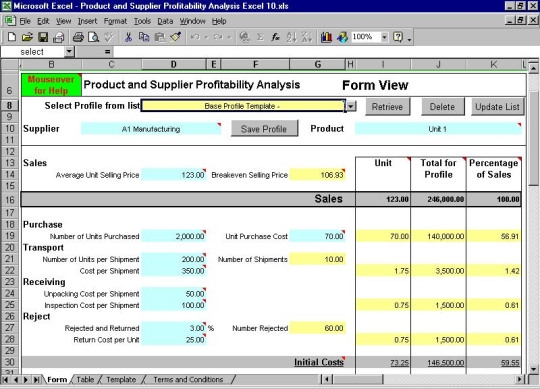This screenshot has height=389, width=540.
Task: Switch to the Table sheet tab
Action: pos(85,379)
